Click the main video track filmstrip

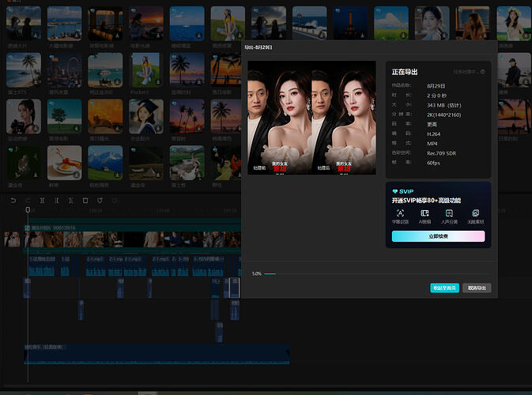click(132, 239)
